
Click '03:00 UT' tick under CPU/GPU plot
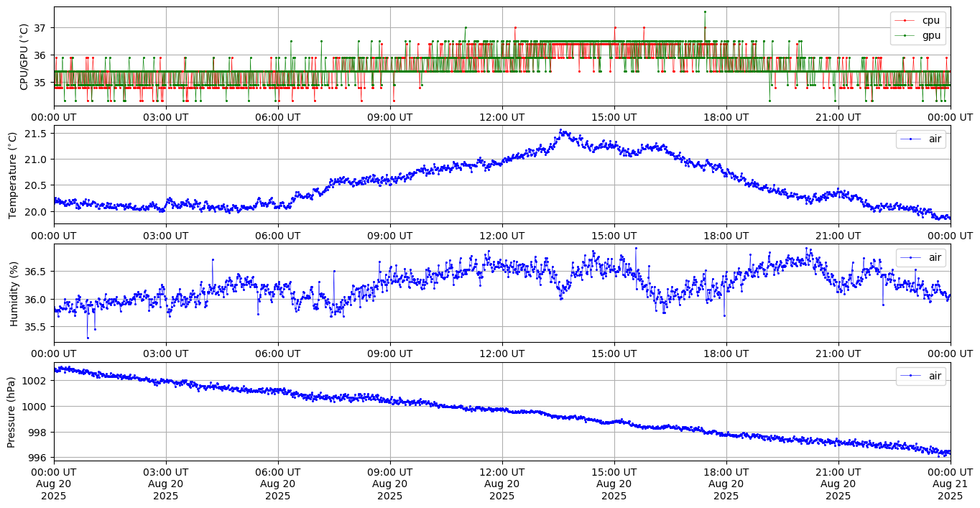click(x=166, y=117)
